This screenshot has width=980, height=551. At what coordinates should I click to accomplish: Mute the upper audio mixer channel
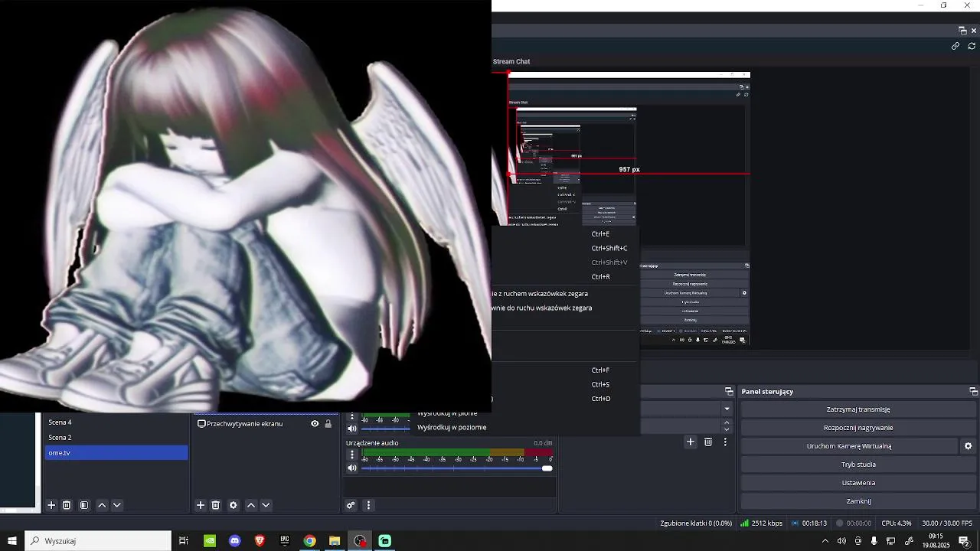pos(352,428)
